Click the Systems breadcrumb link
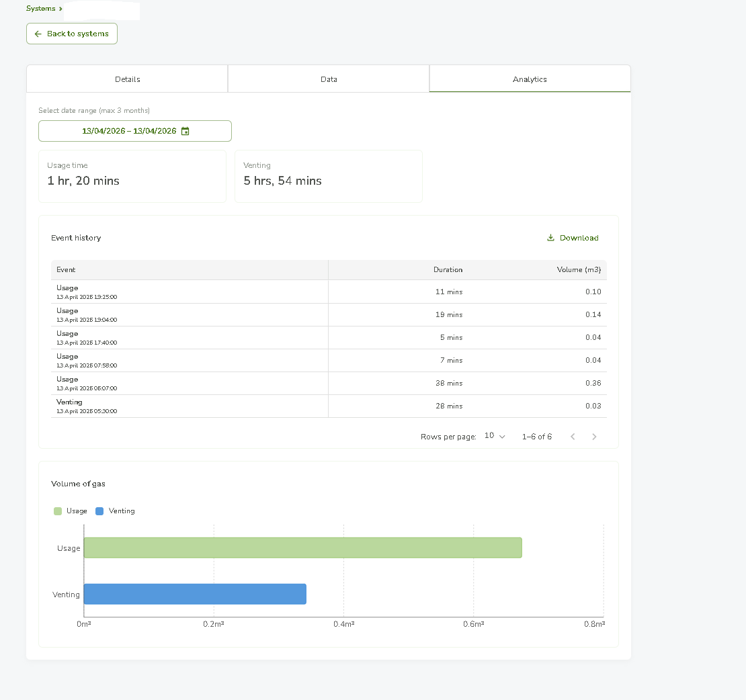This screenshot has height=700, width=746. click(40, 9)
